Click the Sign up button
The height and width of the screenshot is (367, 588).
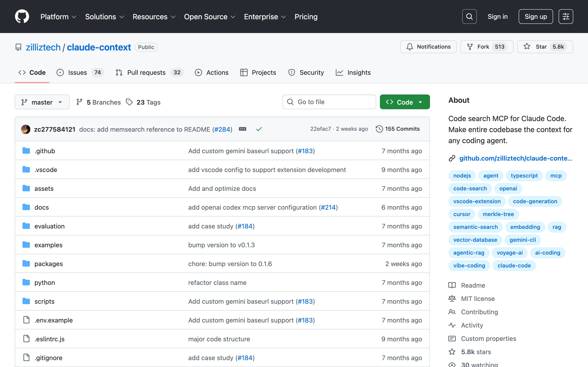[x=536, y=17]
